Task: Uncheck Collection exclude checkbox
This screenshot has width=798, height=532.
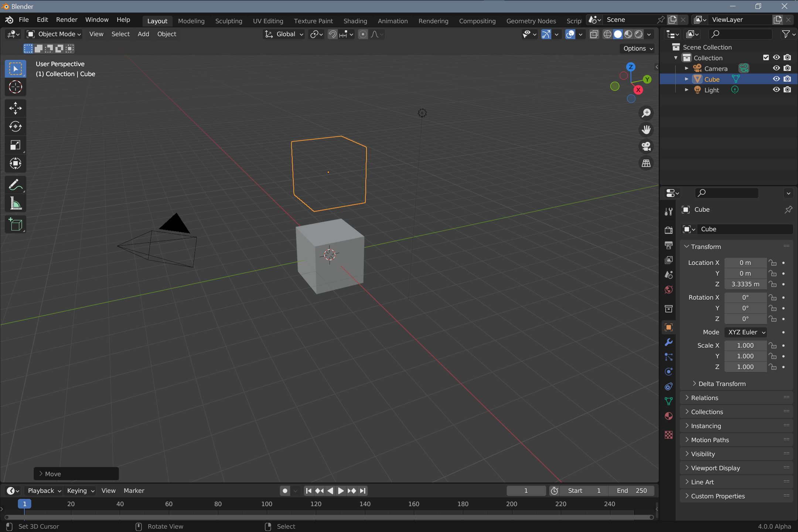Action: point(766,58)
